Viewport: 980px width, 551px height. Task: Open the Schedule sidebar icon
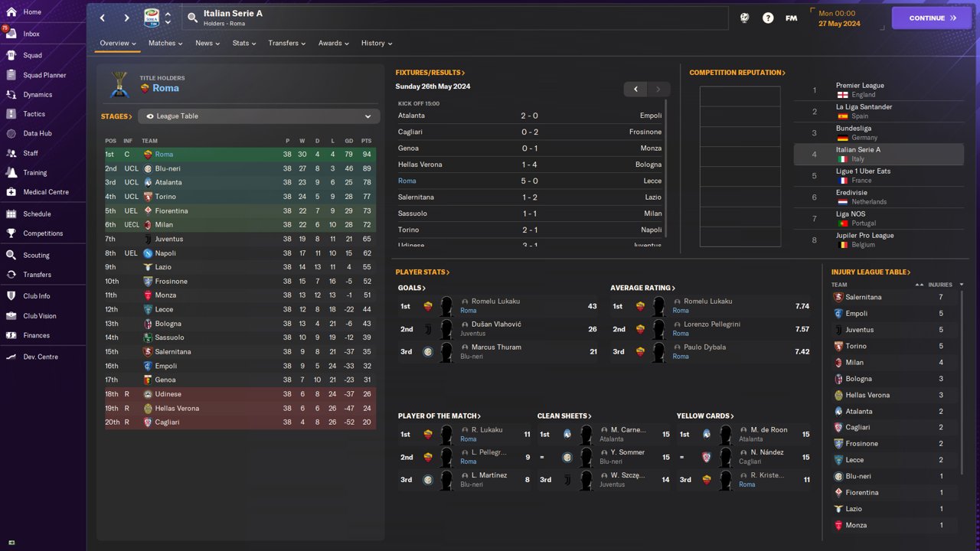click(11, 214)
